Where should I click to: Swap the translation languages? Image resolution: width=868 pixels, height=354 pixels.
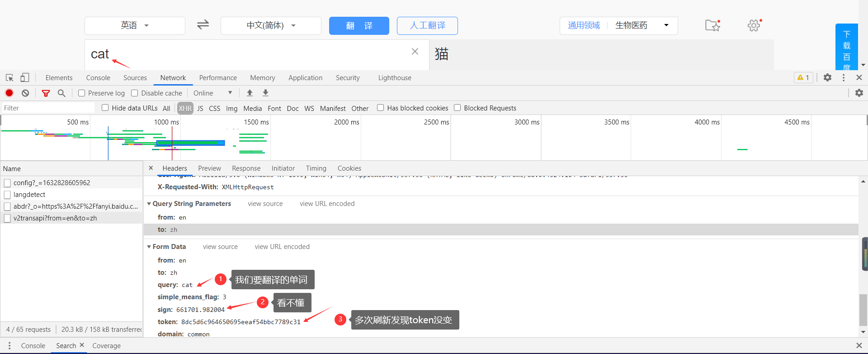tap(203, 24)
